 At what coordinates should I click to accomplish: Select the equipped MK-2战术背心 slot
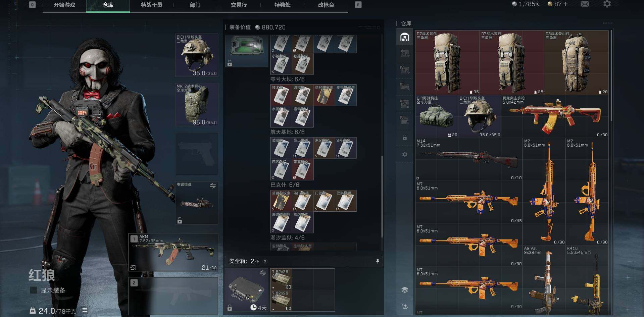(197, 105)
